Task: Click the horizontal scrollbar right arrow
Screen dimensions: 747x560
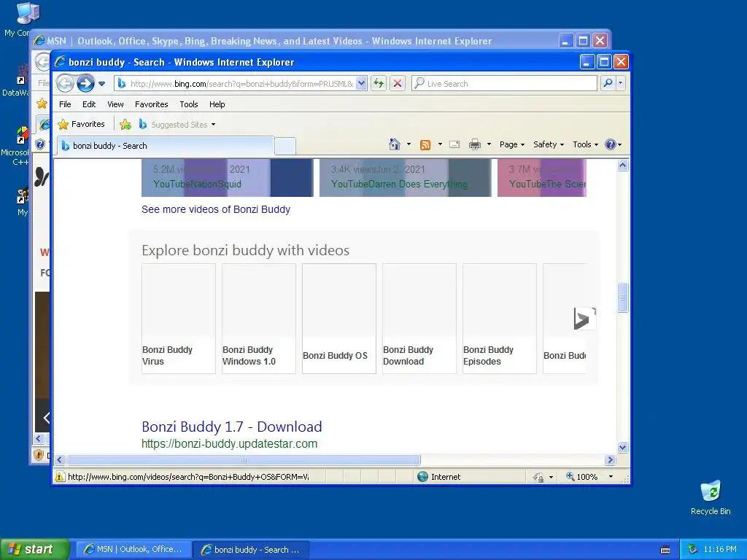Action: pos(611,460)
